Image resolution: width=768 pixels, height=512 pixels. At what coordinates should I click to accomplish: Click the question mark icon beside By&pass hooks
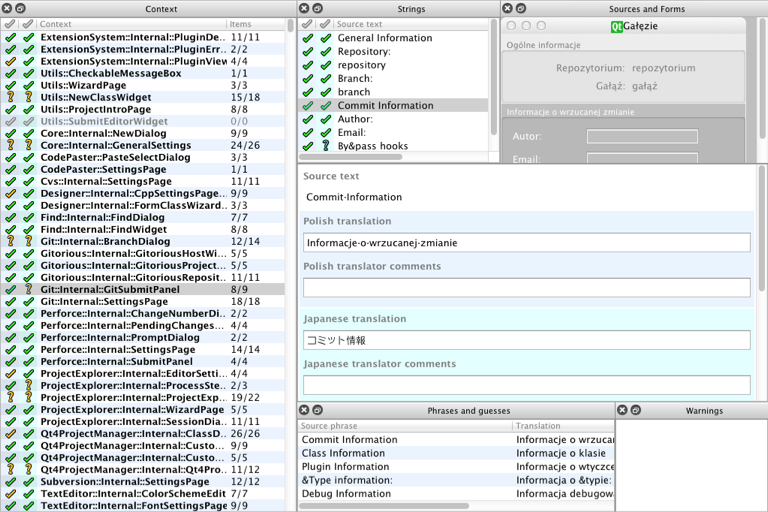tap(325, 146)
